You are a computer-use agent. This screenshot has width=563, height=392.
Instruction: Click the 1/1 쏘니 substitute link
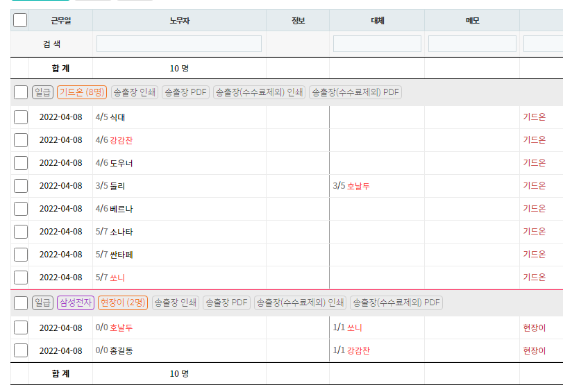click(348, 327)
